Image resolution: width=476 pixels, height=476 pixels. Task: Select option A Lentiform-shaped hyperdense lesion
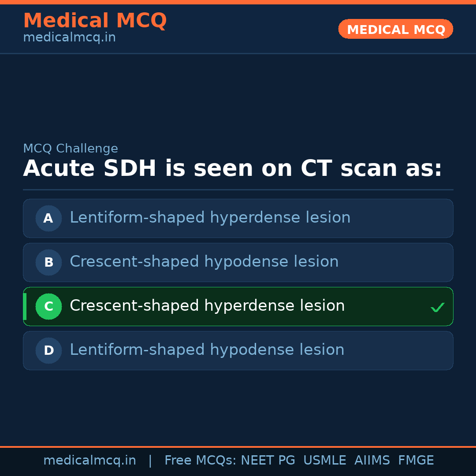[x=210, y=218]
